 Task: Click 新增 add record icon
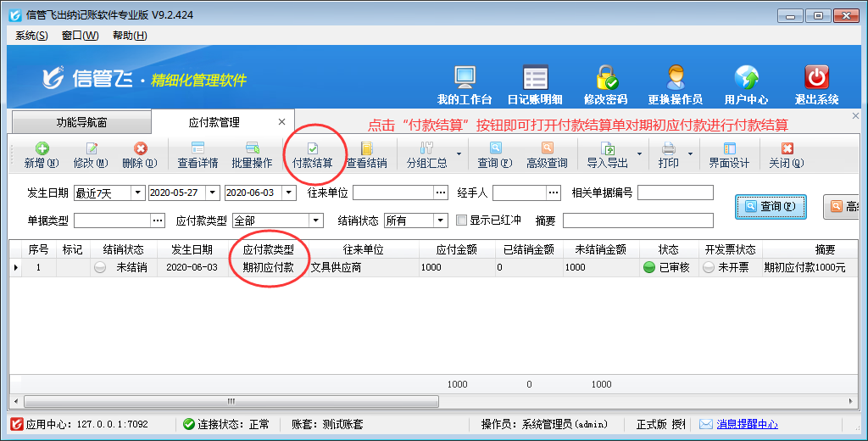(x=41, y=155)
